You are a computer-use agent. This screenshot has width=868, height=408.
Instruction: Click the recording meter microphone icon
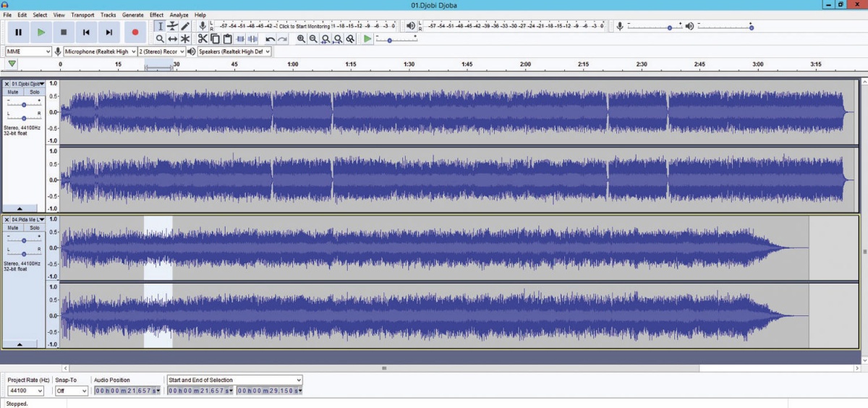(203, 26)
